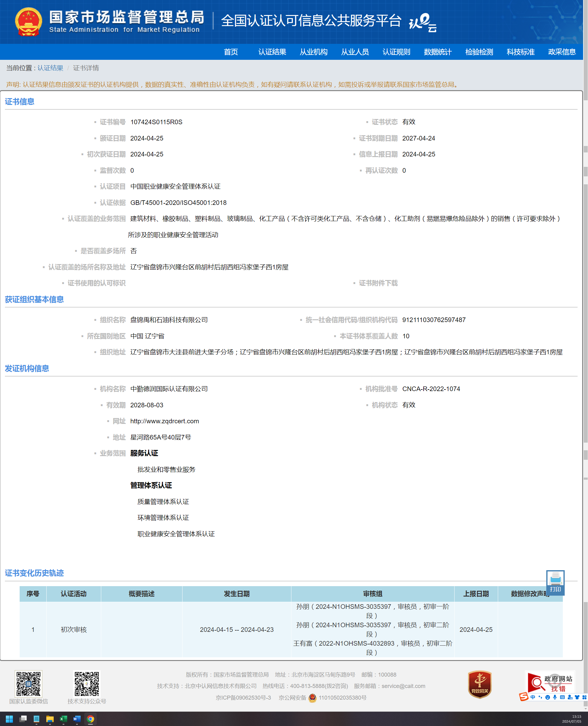Click the 认证结果 breadcrumb link
This screenshot has width=588, height=726.
[50, 68]
